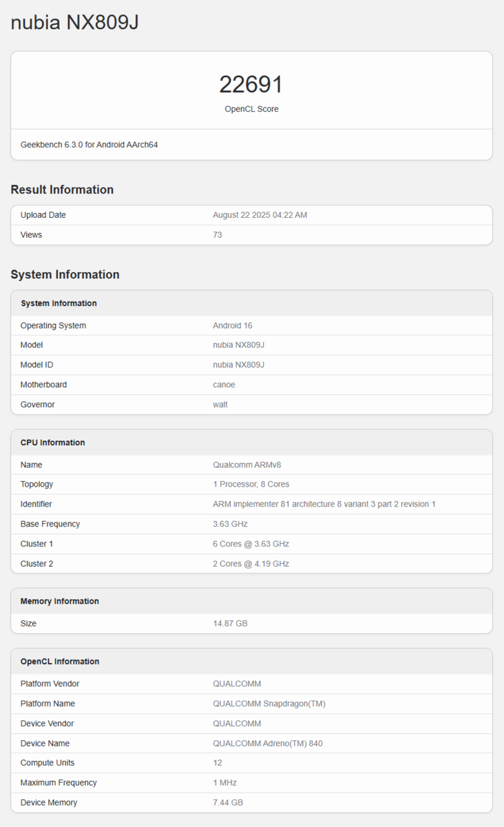Click the Device Memory value 7.44 GB
This screenshot has height=827, width=504.
[228, 803]
